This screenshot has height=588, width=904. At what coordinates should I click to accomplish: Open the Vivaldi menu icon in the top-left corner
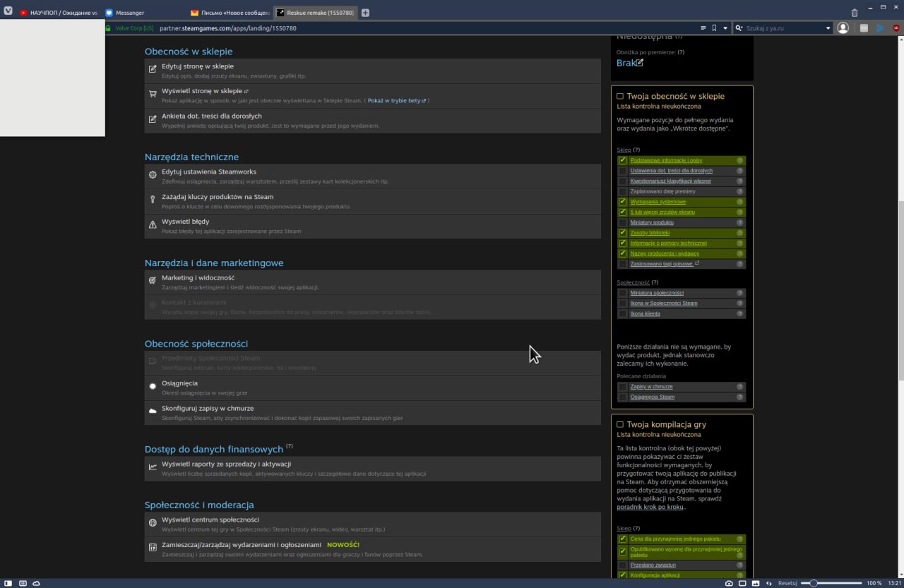click(8, 11)
